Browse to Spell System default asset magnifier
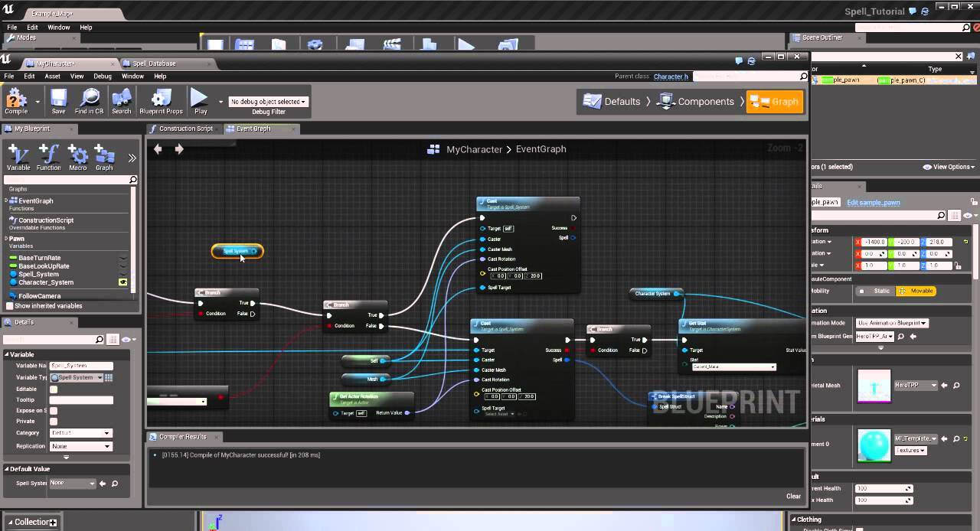This screenshot has height=531, width=980. coord(115,484)
